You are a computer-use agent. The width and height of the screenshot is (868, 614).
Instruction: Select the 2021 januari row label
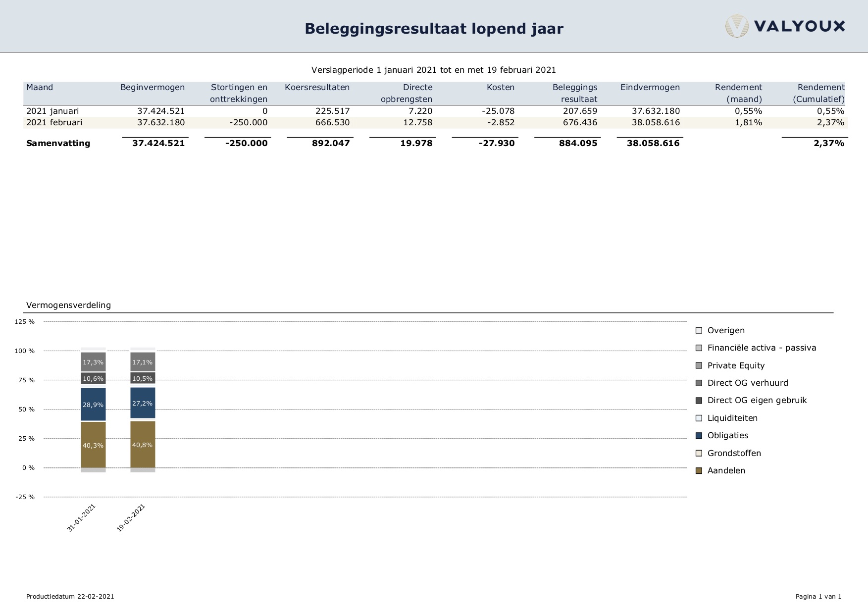(52, 111)
